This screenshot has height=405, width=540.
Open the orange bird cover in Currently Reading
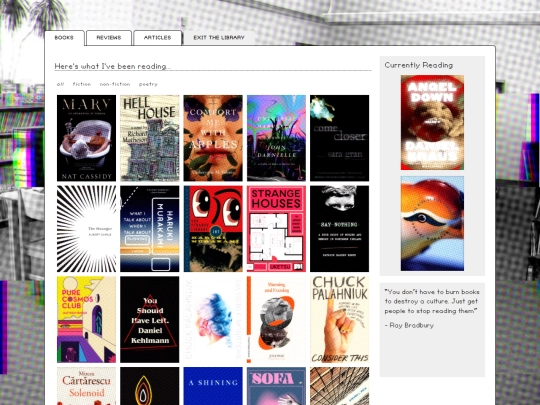click(432, 224)
